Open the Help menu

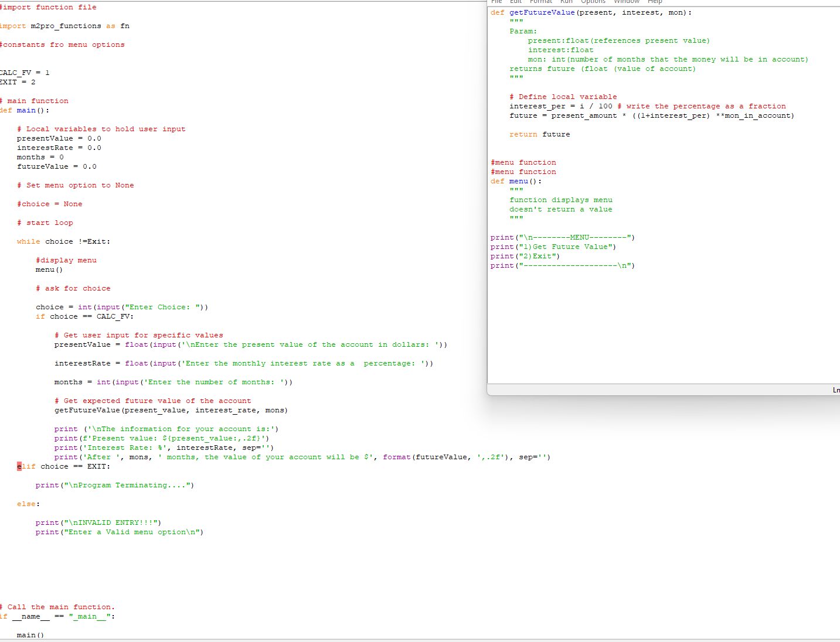pyautogui.click(x=655, y=2)
